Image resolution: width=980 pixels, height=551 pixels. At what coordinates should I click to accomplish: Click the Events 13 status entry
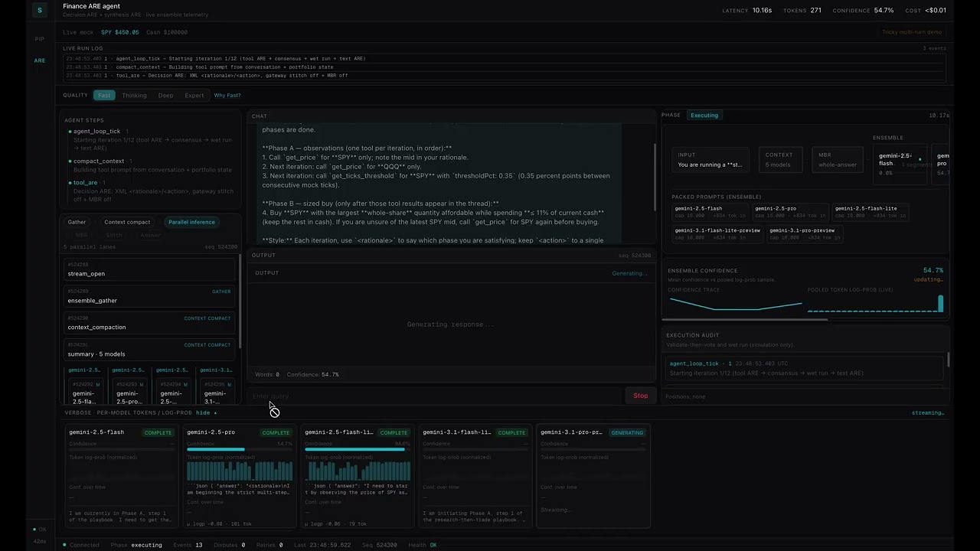point(188,545)
